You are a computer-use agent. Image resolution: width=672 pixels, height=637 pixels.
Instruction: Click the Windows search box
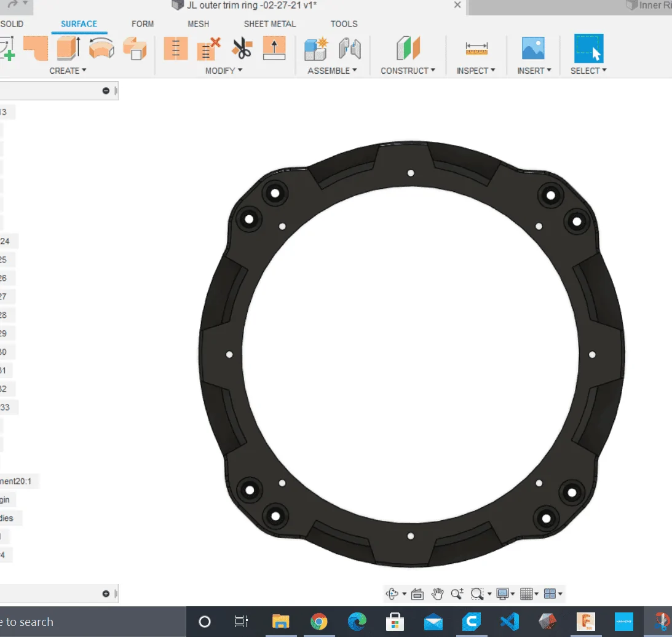(93, 622)
